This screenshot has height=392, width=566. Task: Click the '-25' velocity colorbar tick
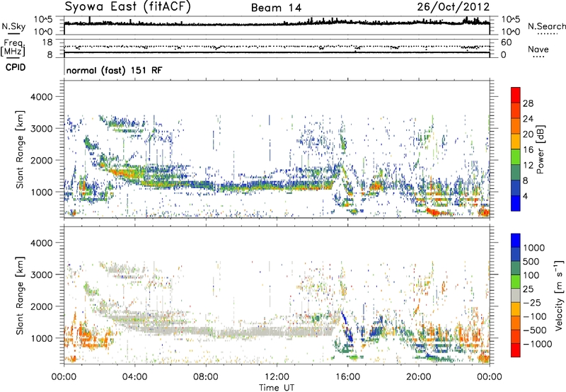point(531,302)
